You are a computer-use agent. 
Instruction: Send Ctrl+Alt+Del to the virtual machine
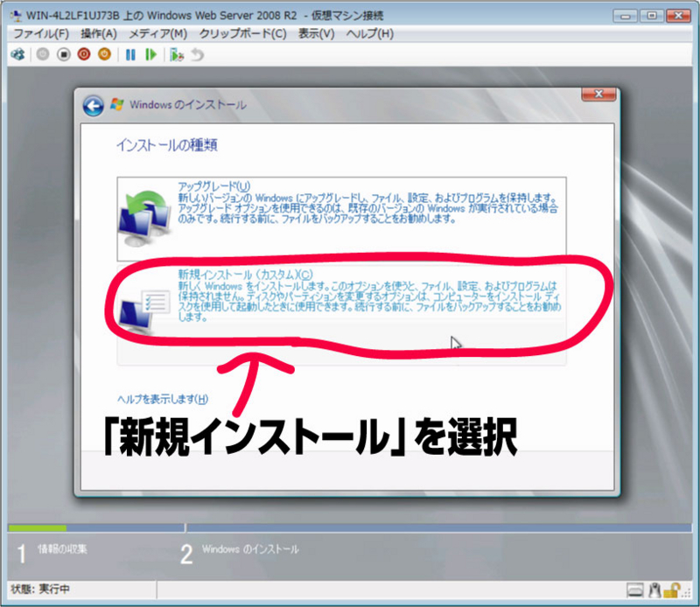[17, 54]
